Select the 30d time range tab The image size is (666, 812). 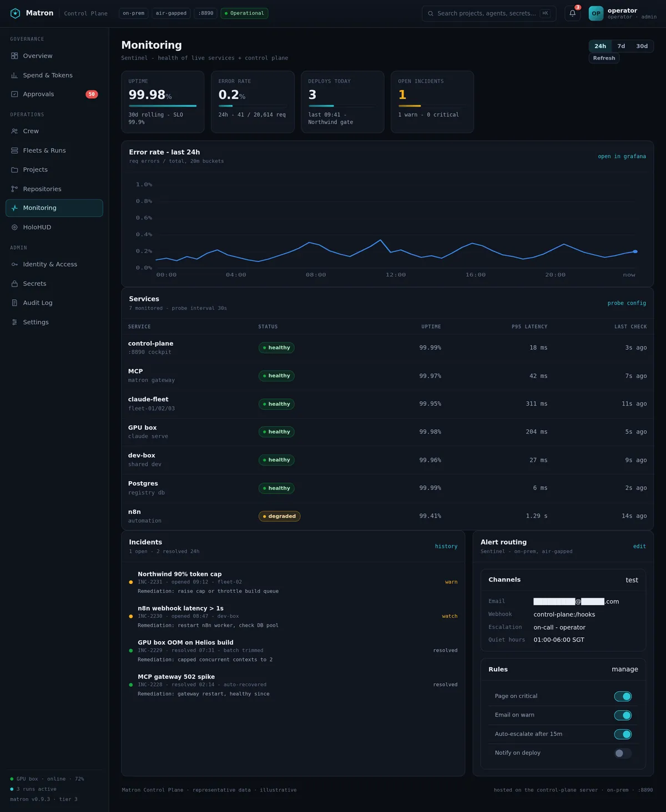(x=642, y=46)
